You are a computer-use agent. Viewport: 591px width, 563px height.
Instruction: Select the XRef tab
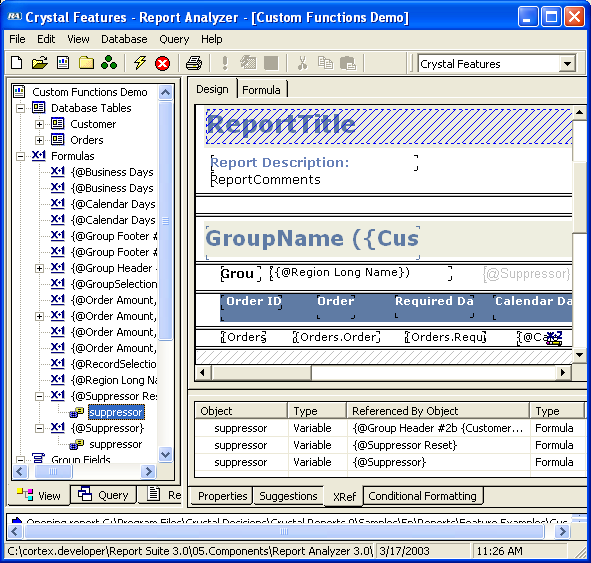[344, 497]
